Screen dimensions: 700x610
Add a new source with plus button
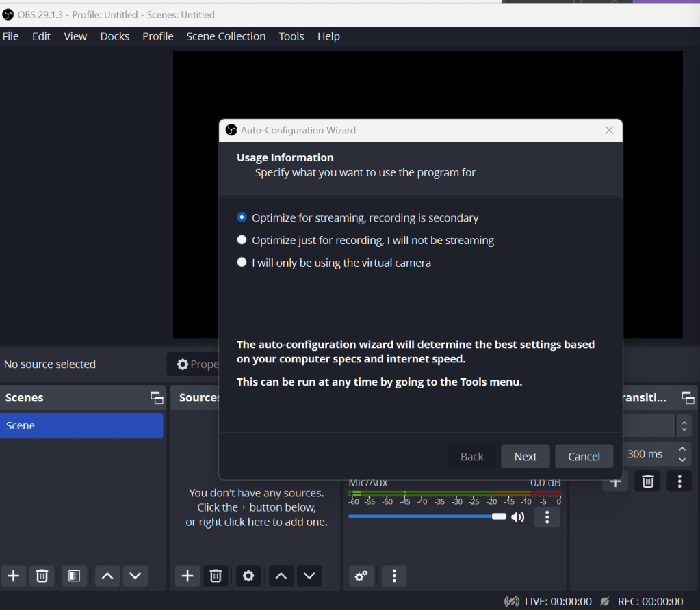187,576
